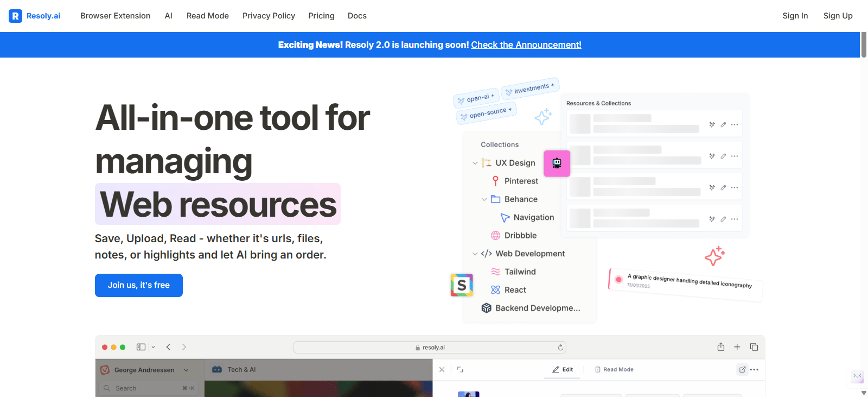
Task: Open the Pricing menu item
Action: pos(321,16)
